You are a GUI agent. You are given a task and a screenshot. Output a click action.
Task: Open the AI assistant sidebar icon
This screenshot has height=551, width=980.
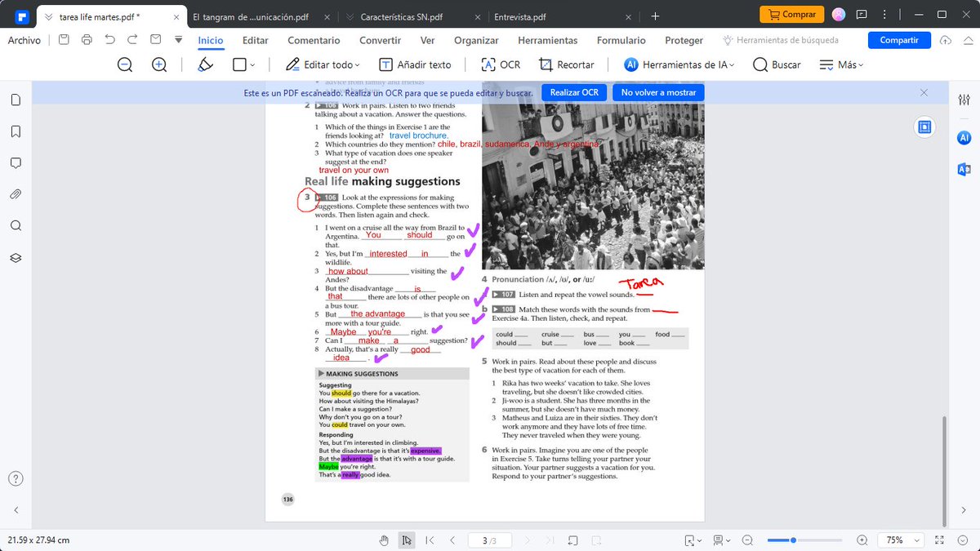pos(964,138)
